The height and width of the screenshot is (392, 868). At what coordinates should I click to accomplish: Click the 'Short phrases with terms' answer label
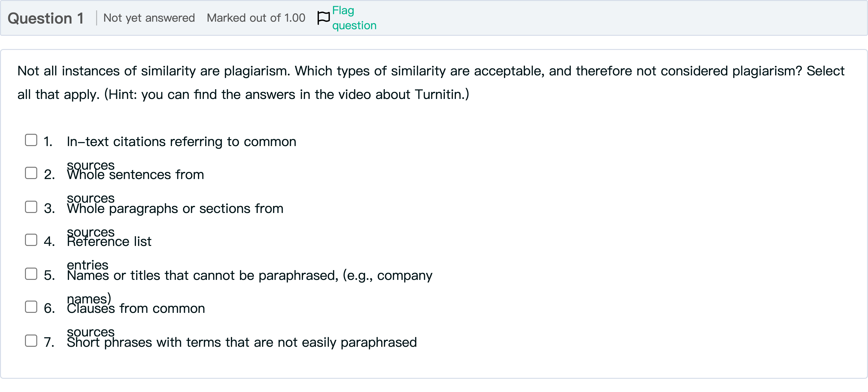(x=242, y=343)
